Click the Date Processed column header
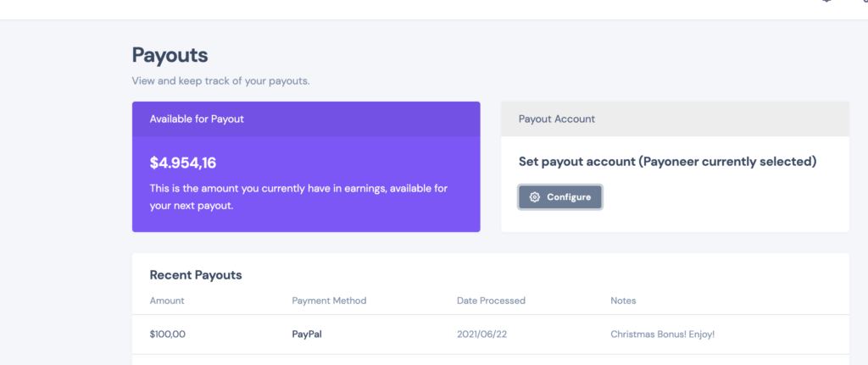The height and width of the screenshot is (365, 868). coord(491,301)
